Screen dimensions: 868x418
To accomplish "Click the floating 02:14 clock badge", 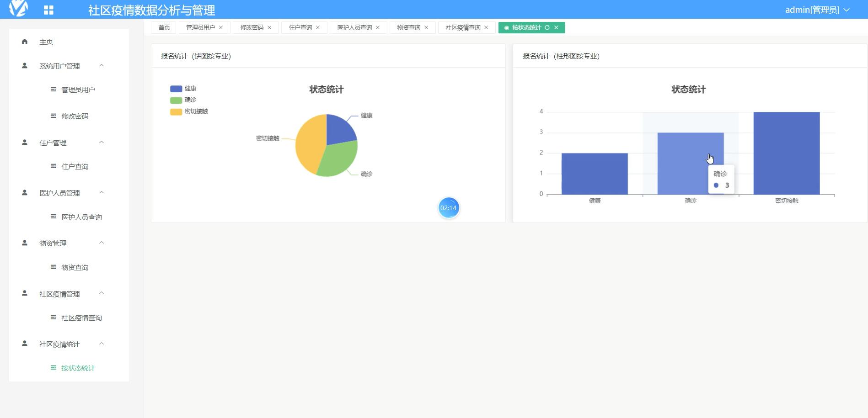I will coord(449,207).
